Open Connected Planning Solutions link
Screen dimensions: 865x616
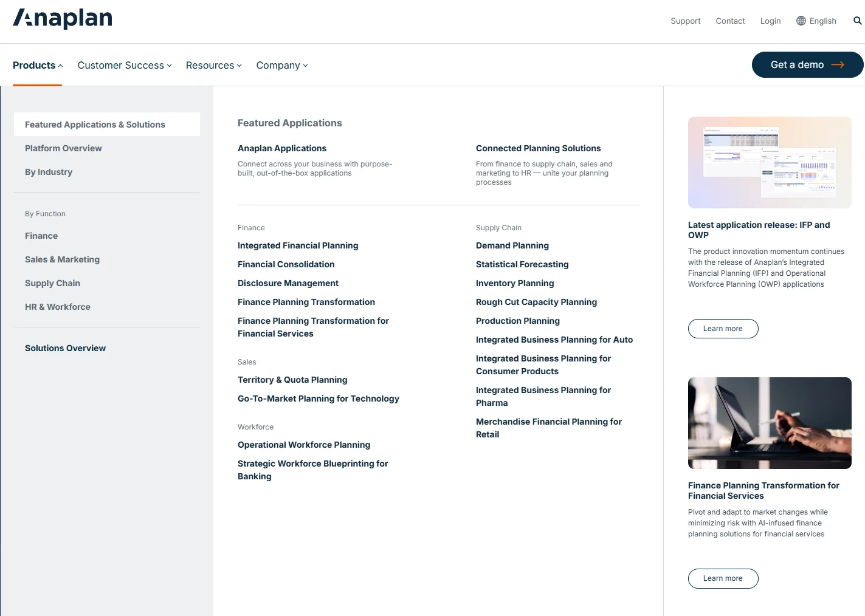tap(538, 148)
